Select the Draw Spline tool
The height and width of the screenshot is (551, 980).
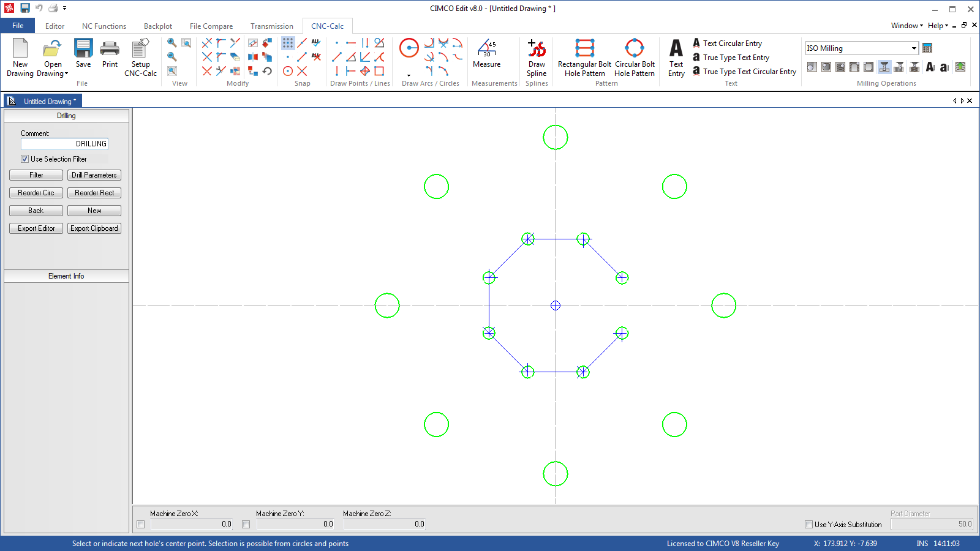[537, 49]
